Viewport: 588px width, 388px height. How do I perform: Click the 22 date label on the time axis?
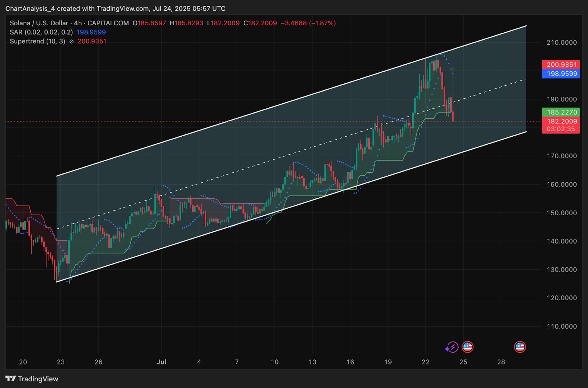(426, 362)
